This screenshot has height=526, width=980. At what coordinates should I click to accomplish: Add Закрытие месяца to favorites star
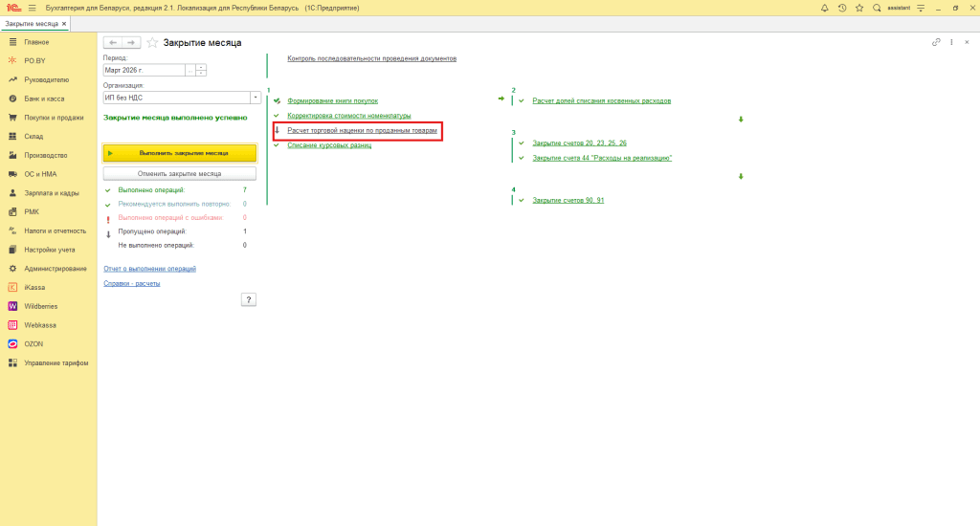point(152,42)
